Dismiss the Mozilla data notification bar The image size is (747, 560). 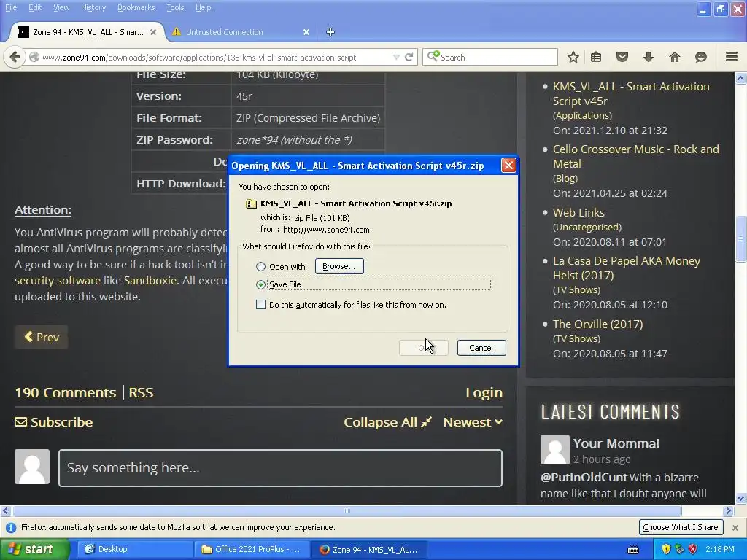point(735,528)
